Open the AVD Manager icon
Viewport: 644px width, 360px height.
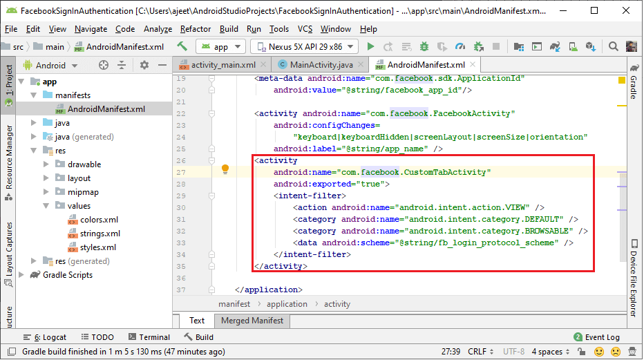[573, 46]
